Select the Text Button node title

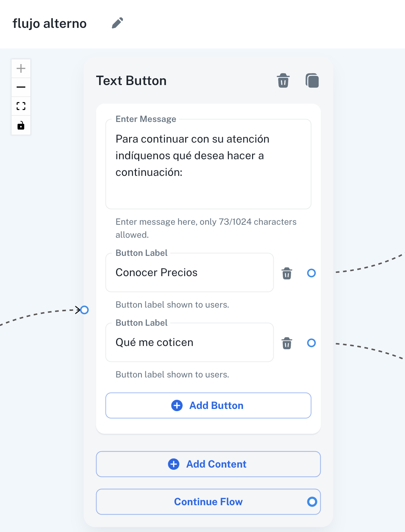click(x=131, y=81)
